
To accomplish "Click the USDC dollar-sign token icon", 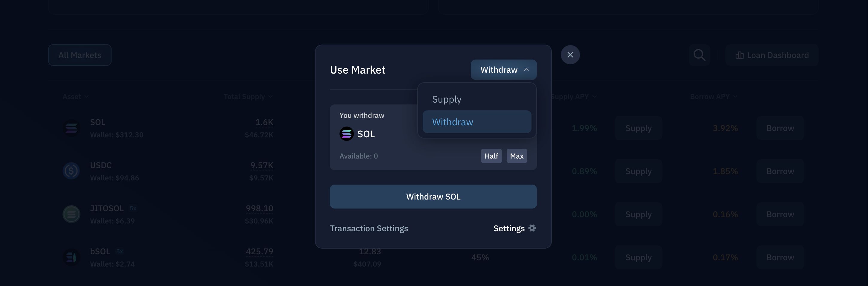I will (71, 171).
